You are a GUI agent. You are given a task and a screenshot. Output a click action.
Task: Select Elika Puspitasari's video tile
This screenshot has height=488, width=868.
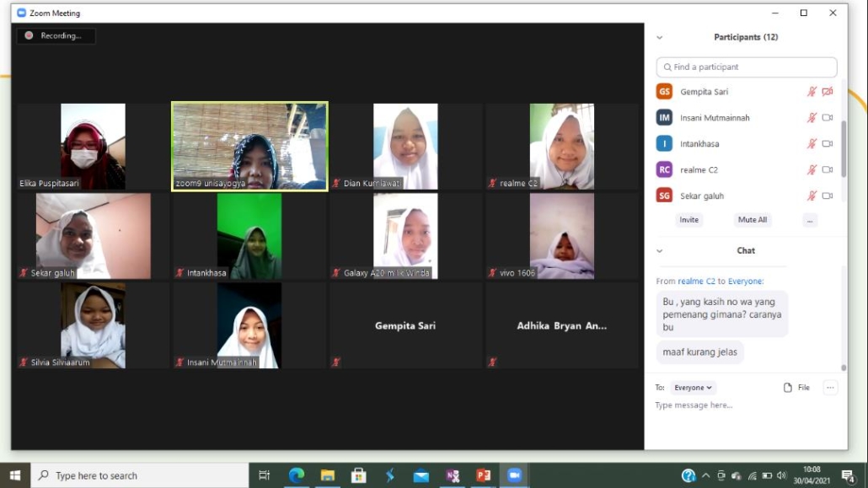[x=93, y=147]
